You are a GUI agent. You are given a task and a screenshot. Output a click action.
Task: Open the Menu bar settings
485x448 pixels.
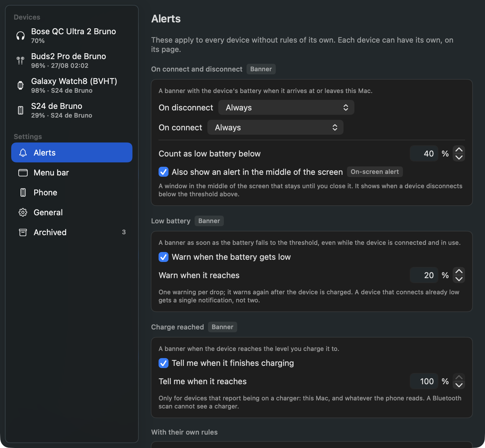pos(72,173)
